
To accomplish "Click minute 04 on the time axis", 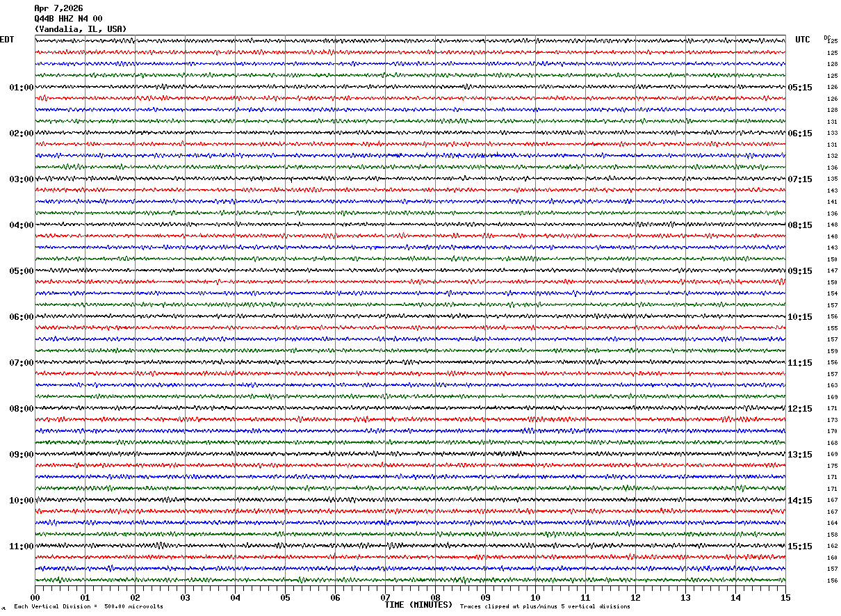I will [x=235, y=597].
